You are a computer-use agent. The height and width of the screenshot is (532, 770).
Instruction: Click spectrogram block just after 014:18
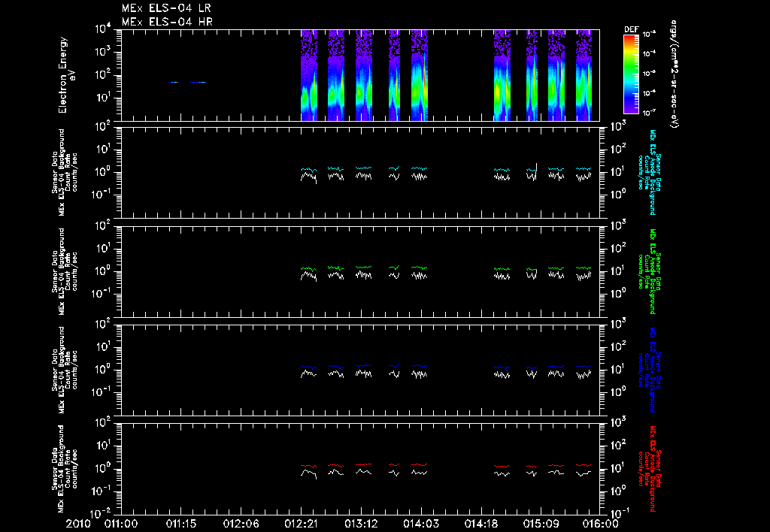(x=502, y=75)
